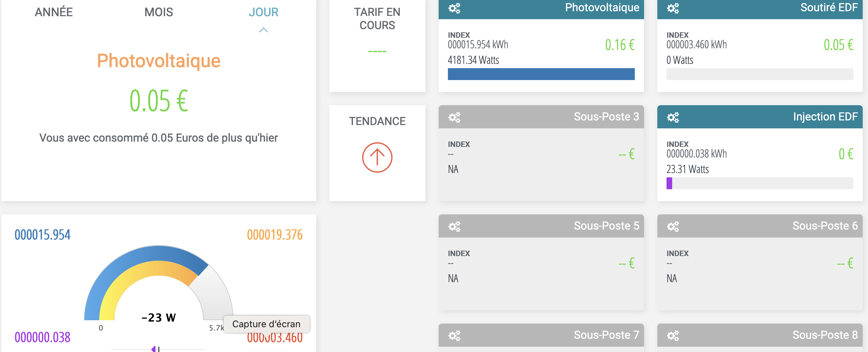Click the upward trend arrow in TENDANCE
The height and width of the screenshot is (352, 868).
377,156
